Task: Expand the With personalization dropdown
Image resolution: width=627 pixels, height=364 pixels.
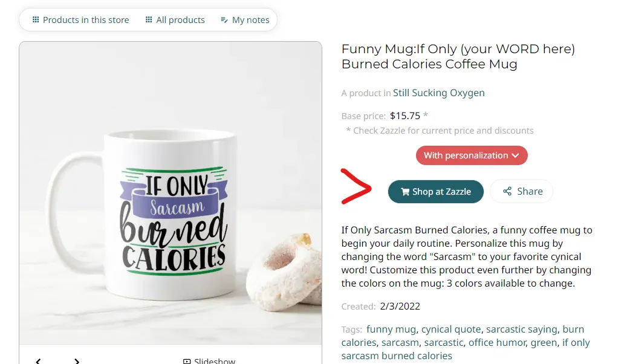Action: click(x=472, y=155)
